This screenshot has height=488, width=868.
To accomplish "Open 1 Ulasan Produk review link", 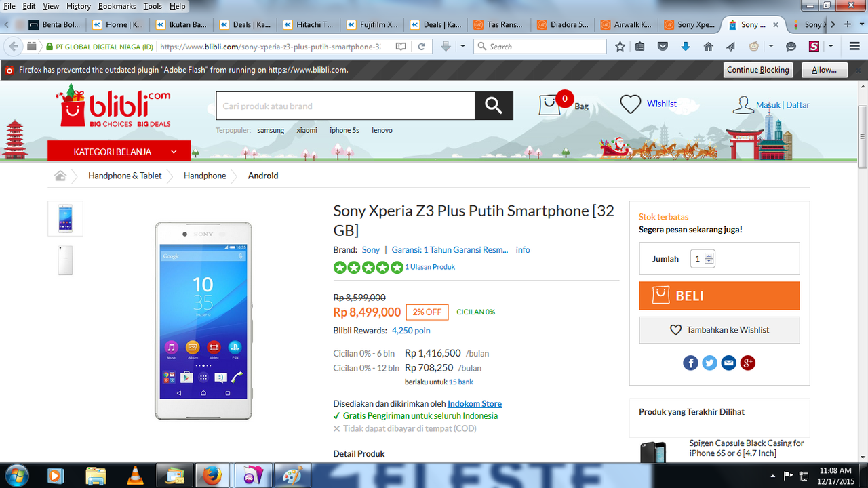I will [x=430, y=267].
